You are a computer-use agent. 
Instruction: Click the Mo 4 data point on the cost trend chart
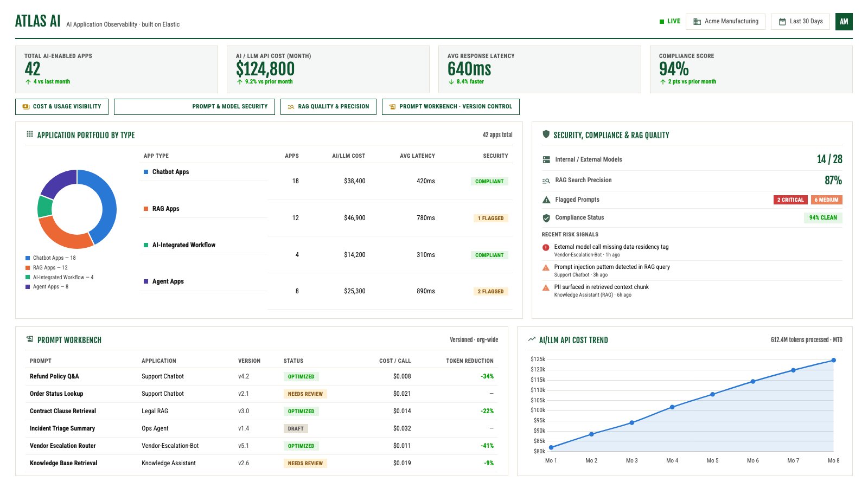point(672,407)
